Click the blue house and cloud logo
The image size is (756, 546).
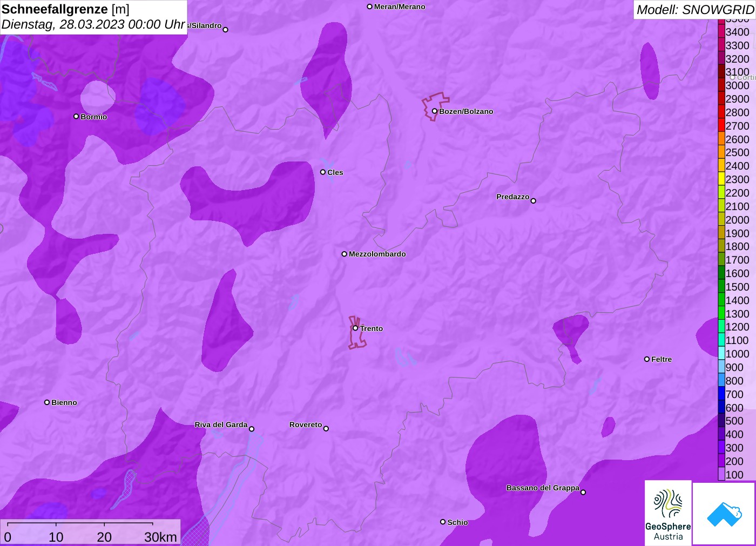[x=724, y=514]
